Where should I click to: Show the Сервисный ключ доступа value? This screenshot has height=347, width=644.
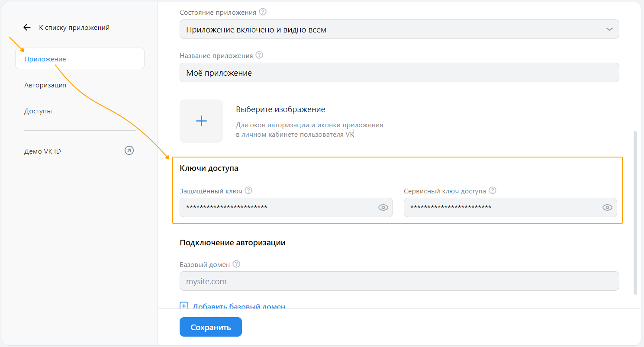[607, 207]
